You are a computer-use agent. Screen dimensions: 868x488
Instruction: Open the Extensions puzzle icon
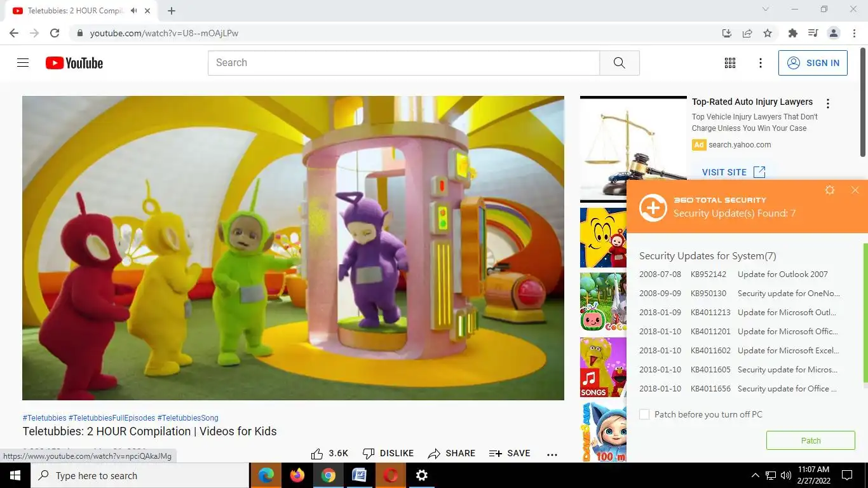pyautogui.click(x=792, y=33)
